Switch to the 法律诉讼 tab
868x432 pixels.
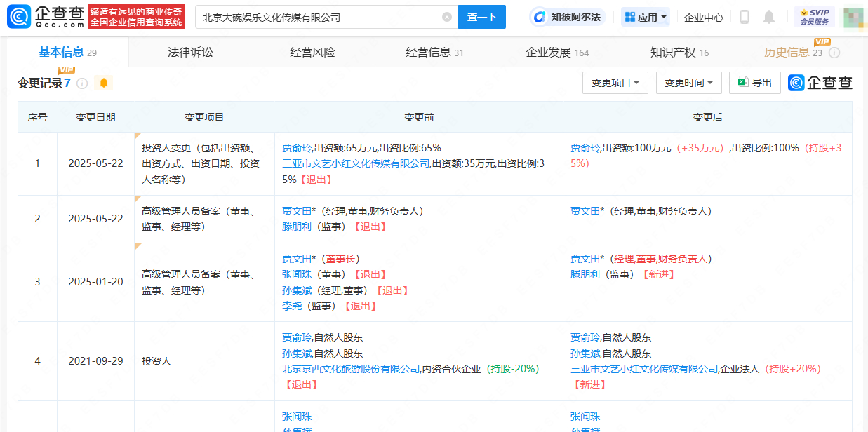tap(190, 53)
